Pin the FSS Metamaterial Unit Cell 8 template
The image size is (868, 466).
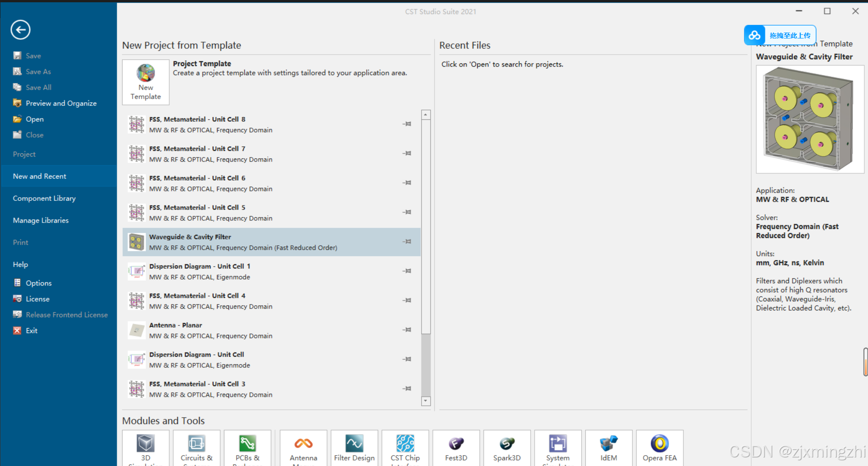coord(407,124)
